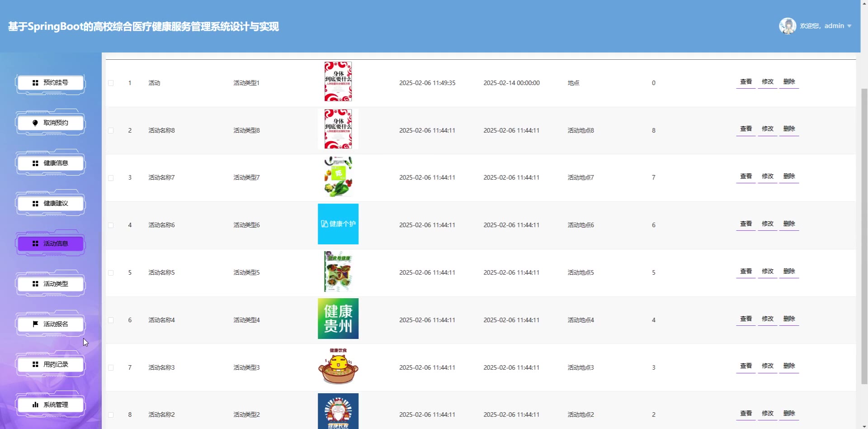
Task: Delete 活动名称3 using 删除
Action: 789,366
